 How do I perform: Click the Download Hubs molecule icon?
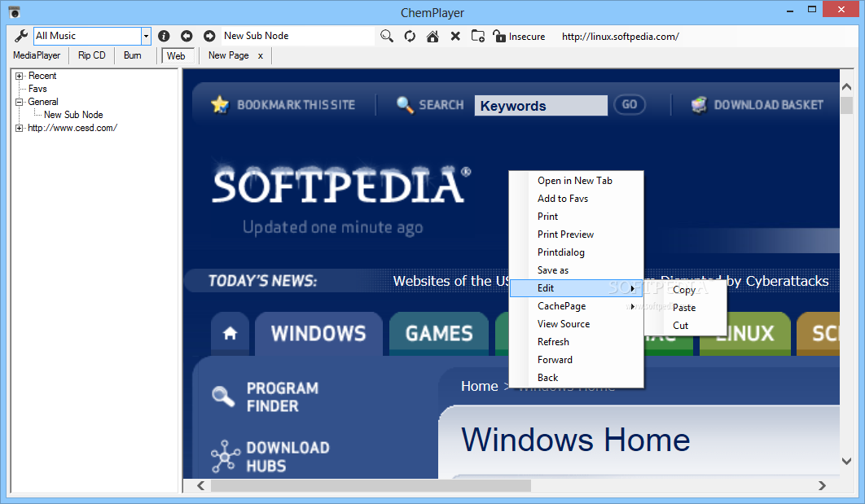click(225, 456)
